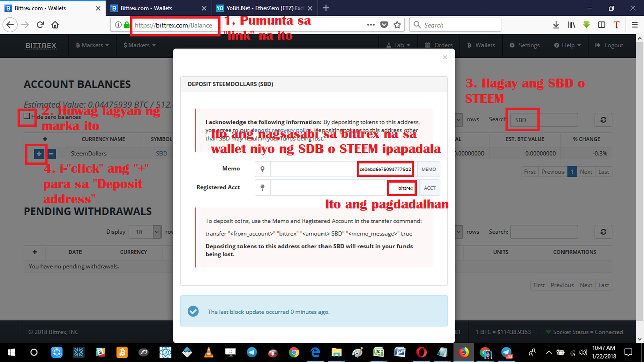Select page 1 in Account Balances pagination
Screen dimensions: 644x362
coord(572,172)
